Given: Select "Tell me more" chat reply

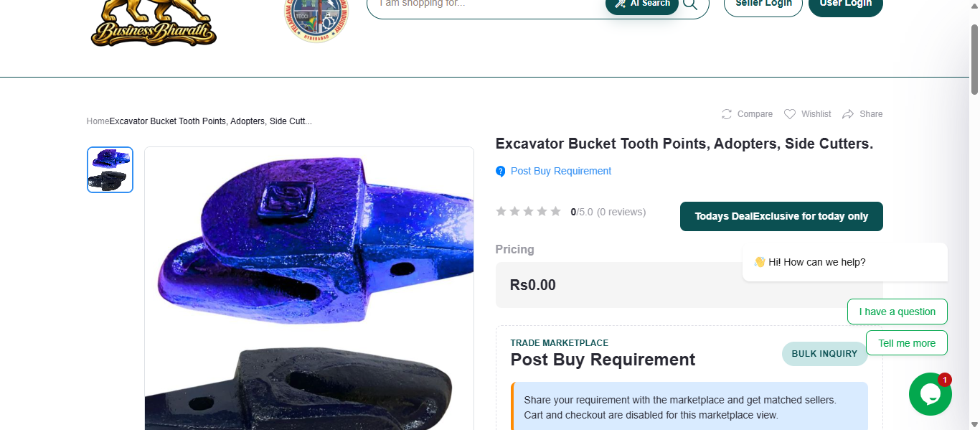Looking at the screenshot, I should (x=907, y=343).
